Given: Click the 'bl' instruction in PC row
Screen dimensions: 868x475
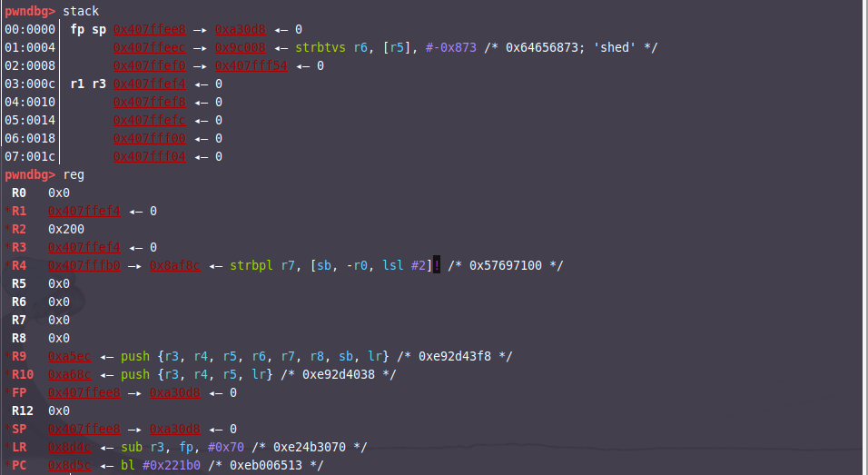Looking at the screenshot, I should pyautogui.click(x=127, y=465).
